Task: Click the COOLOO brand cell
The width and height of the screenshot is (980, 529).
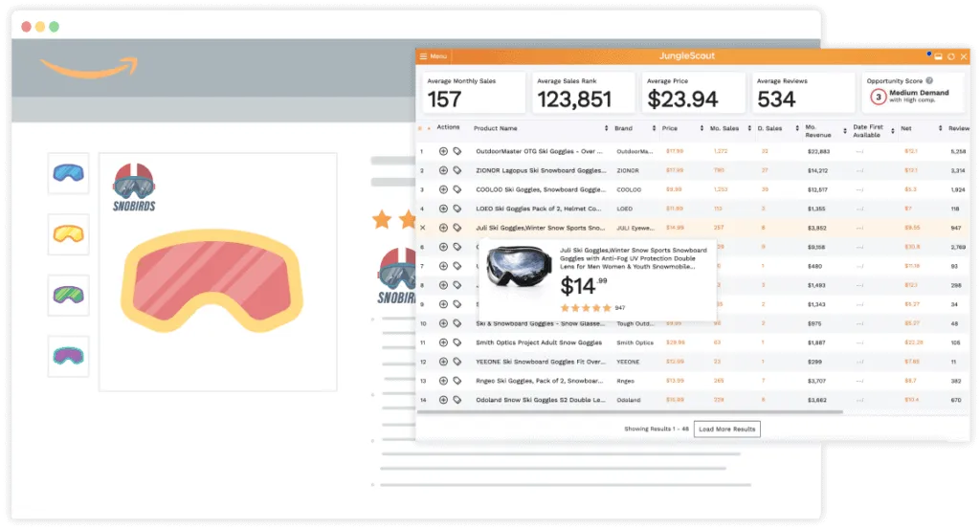Action: pos(629,189)
